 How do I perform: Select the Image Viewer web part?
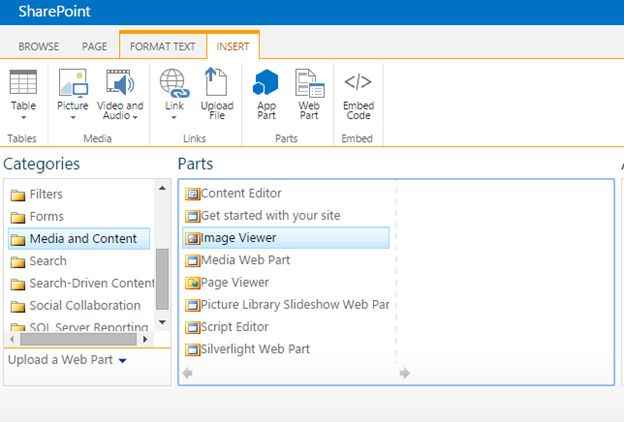(286, 238)
